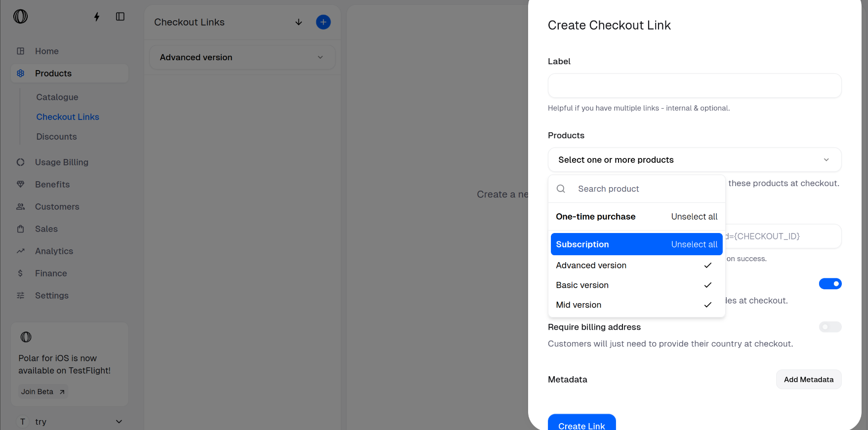Go to Catalogue in the Products submenu
Image resolution: width=868 pixels, height=430 pixels.
[57, 97]
